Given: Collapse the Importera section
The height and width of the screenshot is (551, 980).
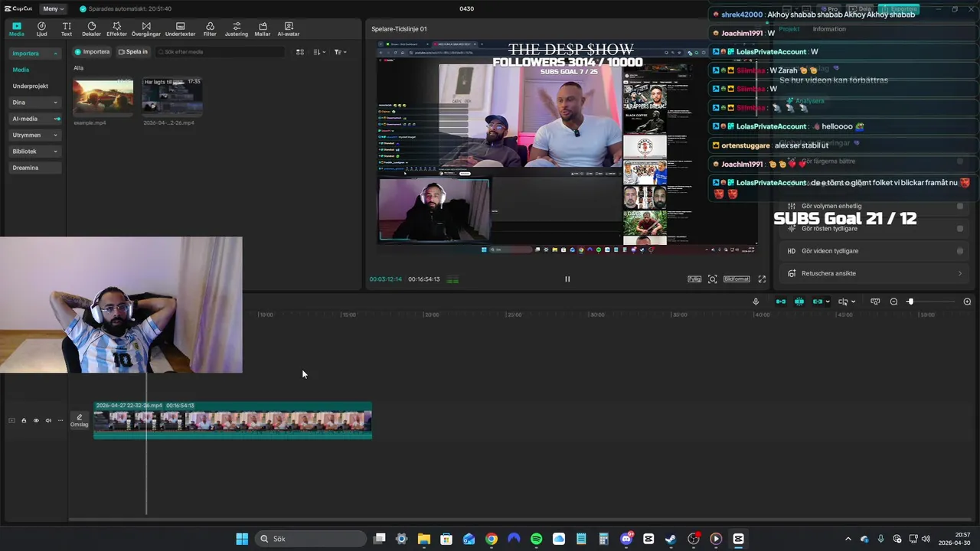Looking at the screenshot, I should [x=55, y=54].
